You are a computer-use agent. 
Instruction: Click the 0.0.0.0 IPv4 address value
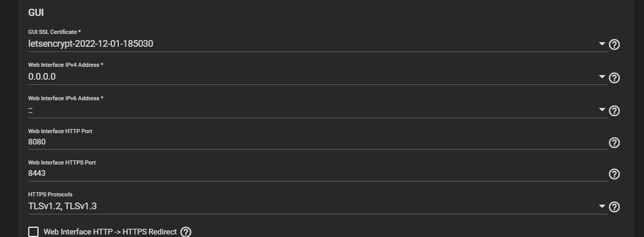[42, 77]
